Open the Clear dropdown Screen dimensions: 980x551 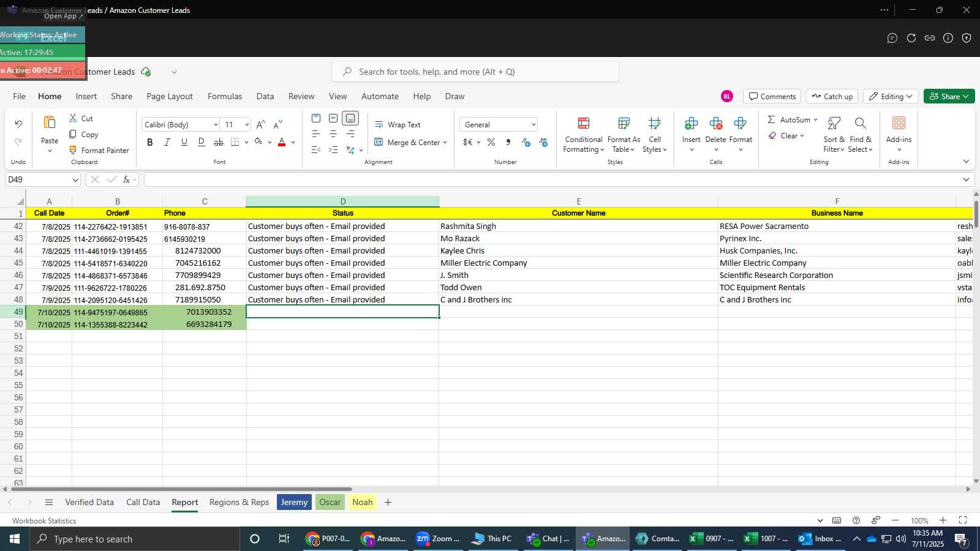coord(786,135)
